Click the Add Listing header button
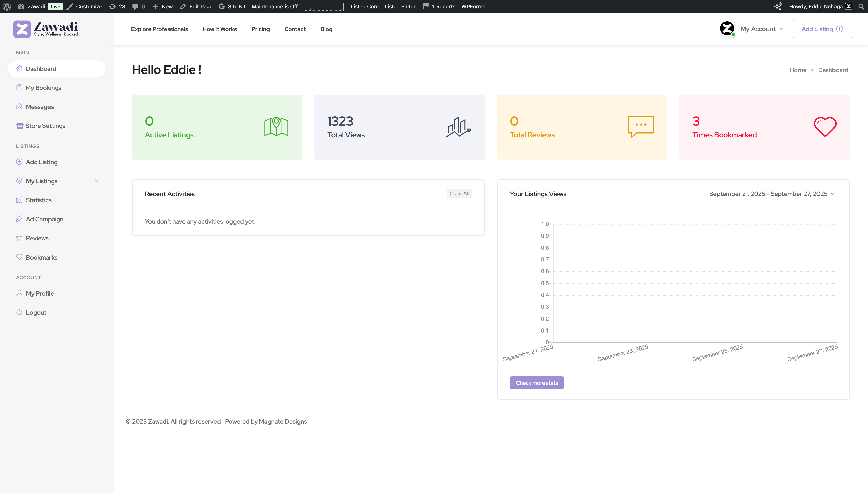The height and width of the screenshot is (493, 868). (x=822, y=29)
